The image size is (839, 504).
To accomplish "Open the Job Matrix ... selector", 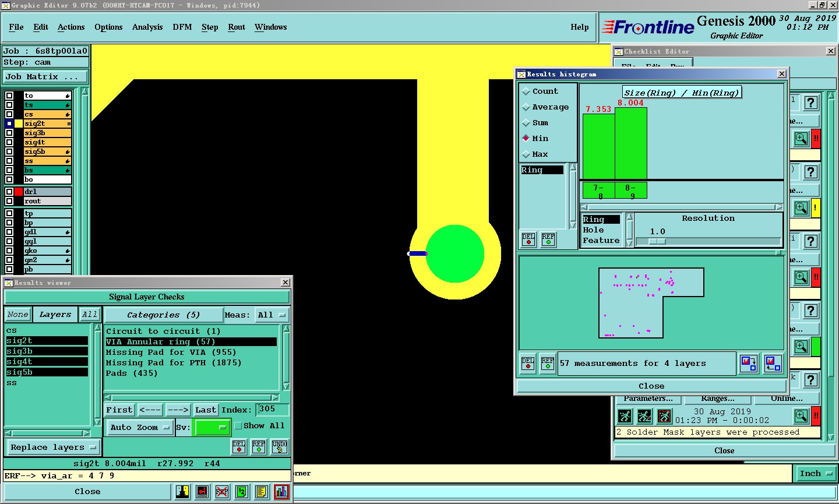I will (45, 77).
